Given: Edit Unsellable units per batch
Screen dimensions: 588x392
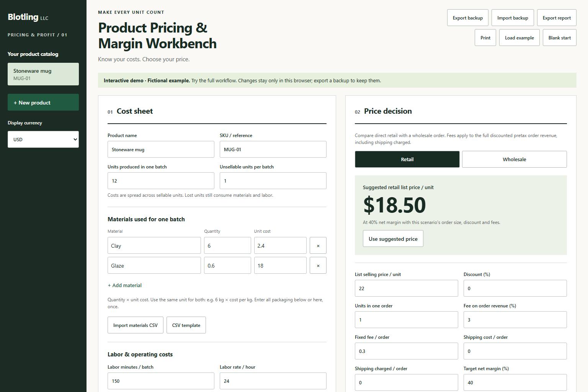Looking at the screenshot, I should coord(273,181).
